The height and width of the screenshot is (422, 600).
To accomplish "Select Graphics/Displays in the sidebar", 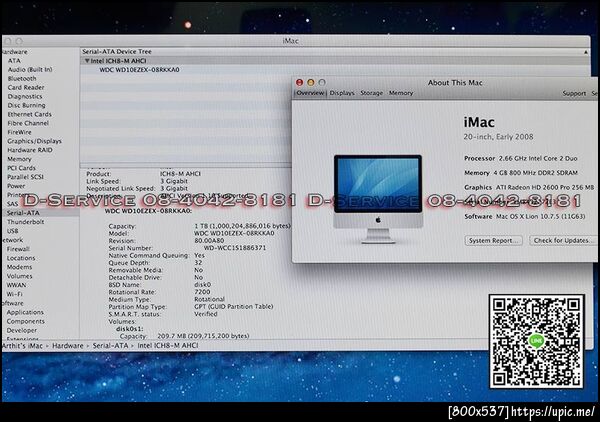I will [x=34, y=141].
